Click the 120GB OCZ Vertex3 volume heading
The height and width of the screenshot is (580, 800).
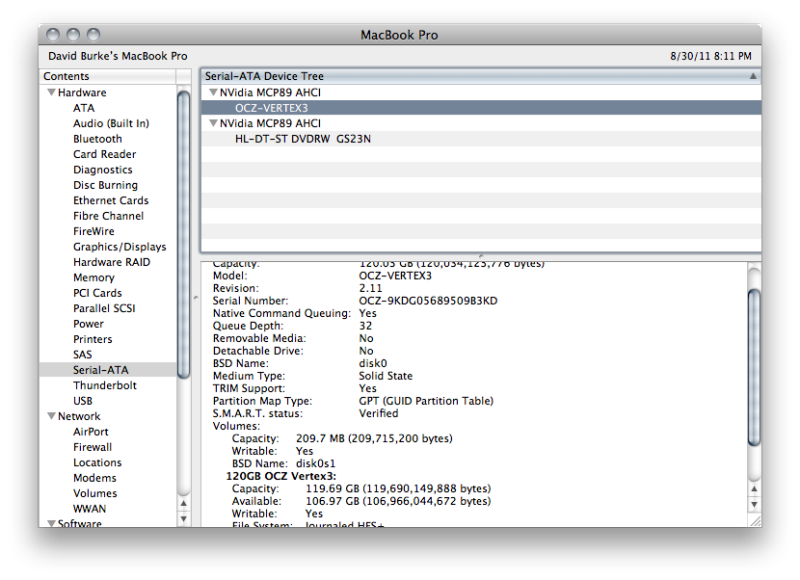[x=281, y=476]
